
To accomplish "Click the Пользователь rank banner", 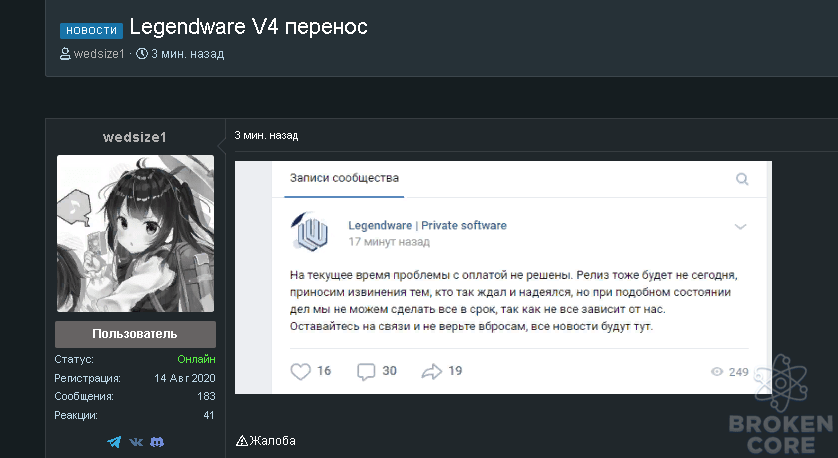I will (135, 334).
